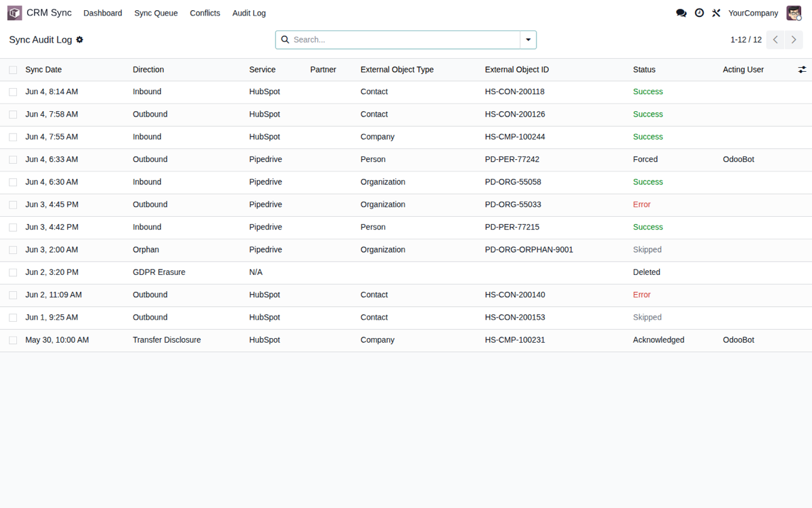Open the Audit Log menu
The width and height of the screenshot is (812, 508).
[x=249, y=13]
